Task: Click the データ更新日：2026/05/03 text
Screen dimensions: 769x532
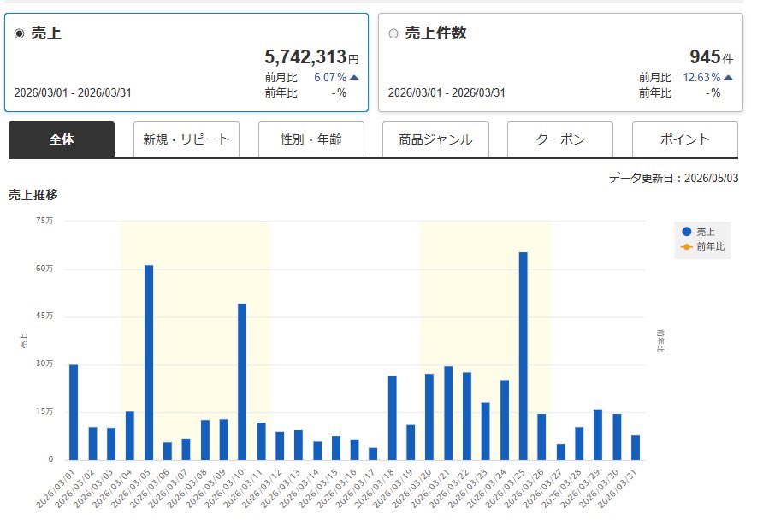Action: coord(673,178)
